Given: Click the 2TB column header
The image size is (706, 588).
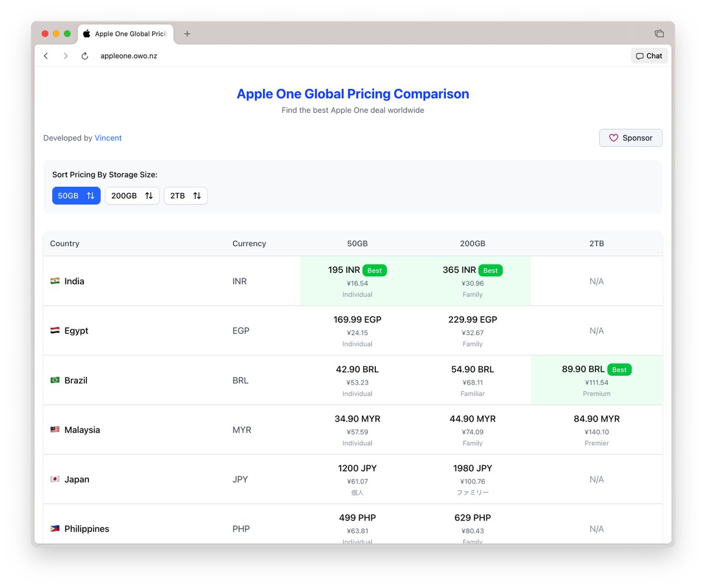Looking at the screenshot, I should [x=597, y=243].
